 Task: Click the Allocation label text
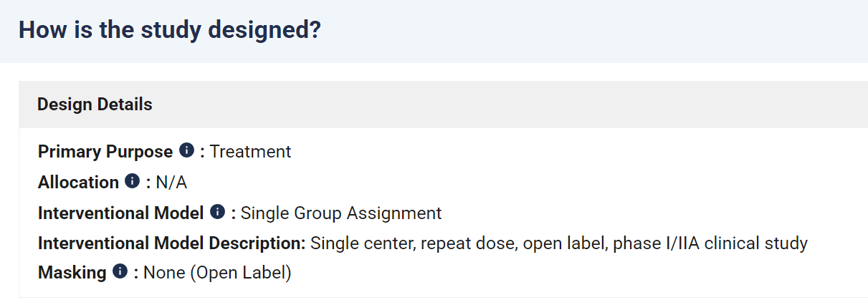point(78,183)
